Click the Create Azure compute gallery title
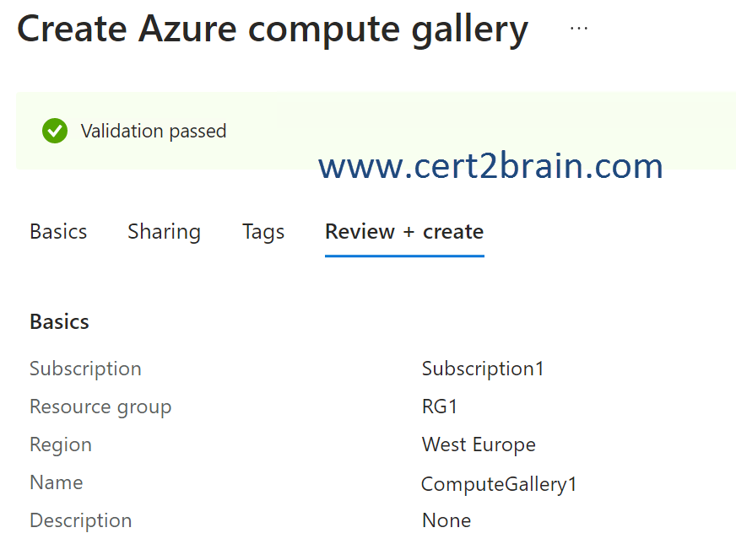736x560 pixels. pos(273,30)
